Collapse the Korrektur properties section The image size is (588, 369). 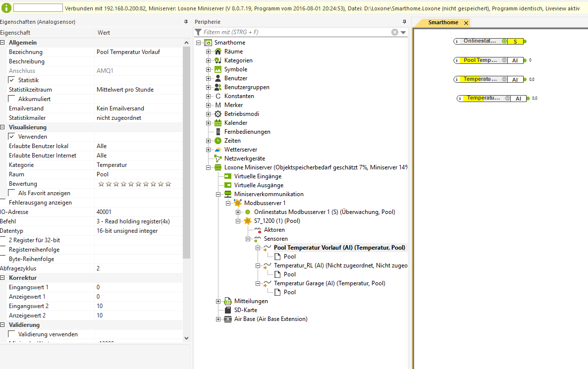click(x=2, y=278)
